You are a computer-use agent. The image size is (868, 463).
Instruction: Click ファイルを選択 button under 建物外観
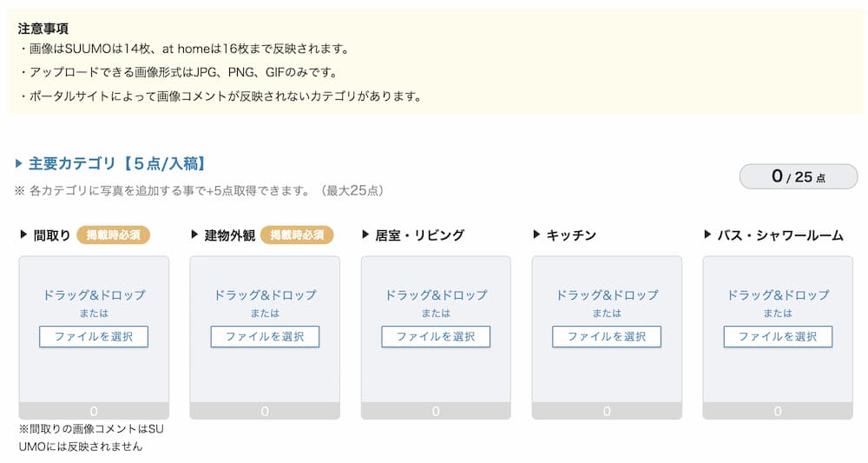click(265, 336)
